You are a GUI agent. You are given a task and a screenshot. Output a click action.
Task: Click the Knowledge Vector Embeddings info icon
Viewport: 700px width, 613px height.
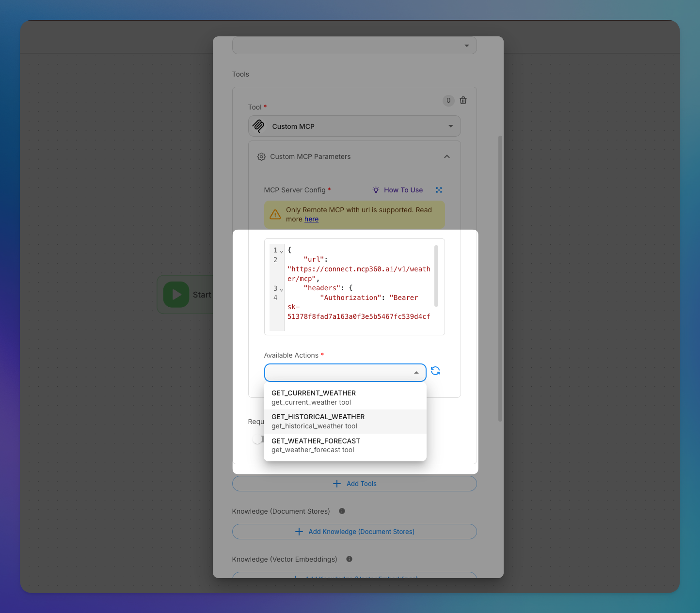349,559
